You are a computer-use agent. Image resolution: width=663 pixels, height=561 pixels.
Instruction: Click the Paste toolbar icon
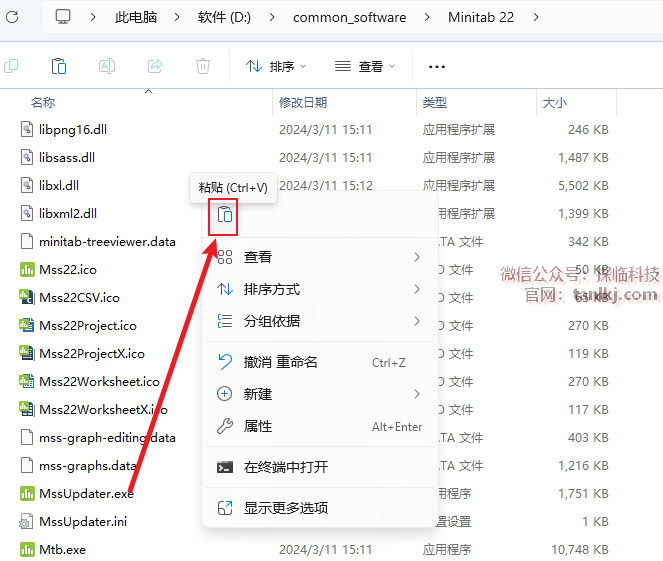click(x=59, y=66)
